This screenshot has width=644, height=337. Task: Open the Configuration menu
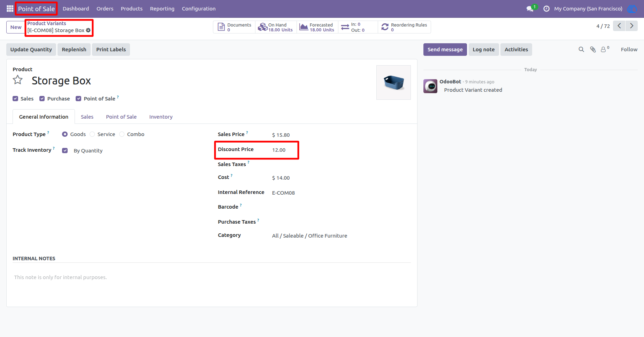click(x=199, y=9)
